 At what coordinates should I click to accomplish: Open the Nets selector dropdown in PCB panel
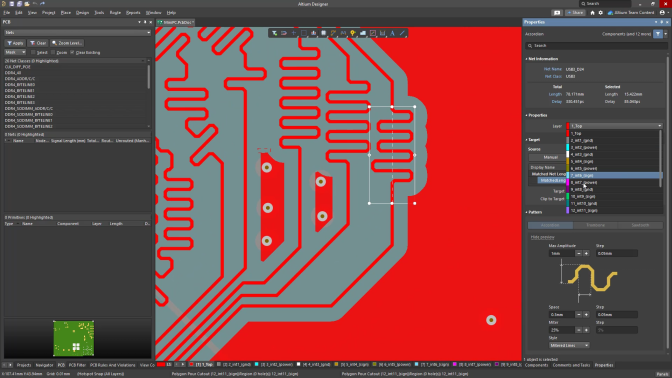(77, 33)
